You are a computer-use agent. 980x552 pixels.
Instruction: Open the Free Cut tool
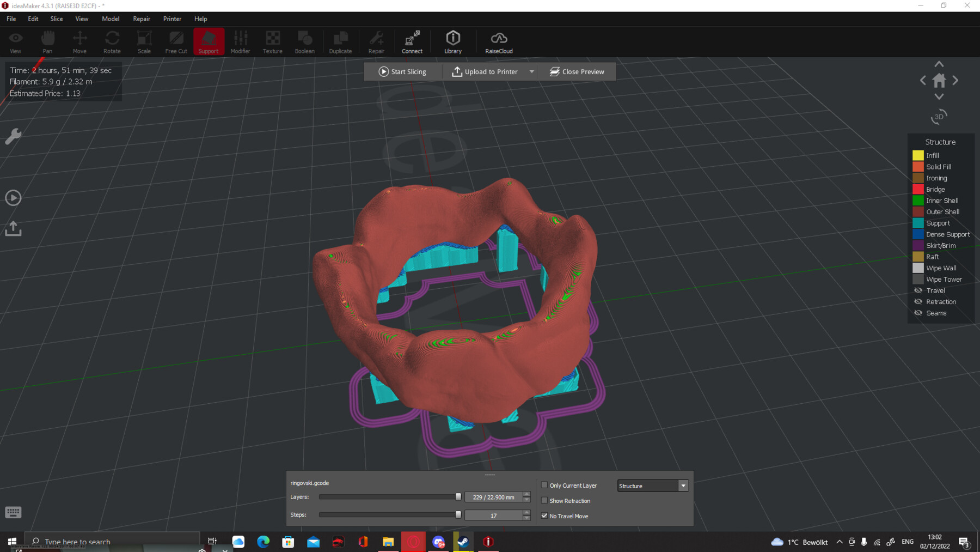click(x=176, y=41)
